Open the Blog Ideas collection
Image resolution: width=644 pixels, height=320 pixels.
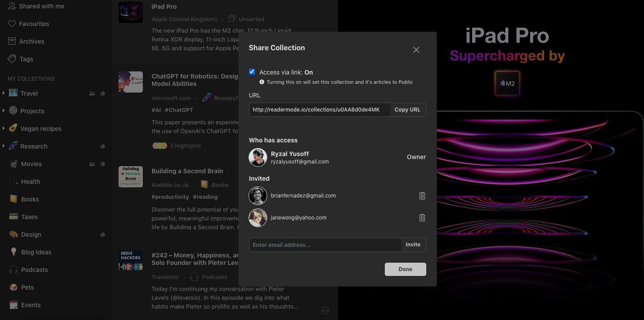(36, 252)
